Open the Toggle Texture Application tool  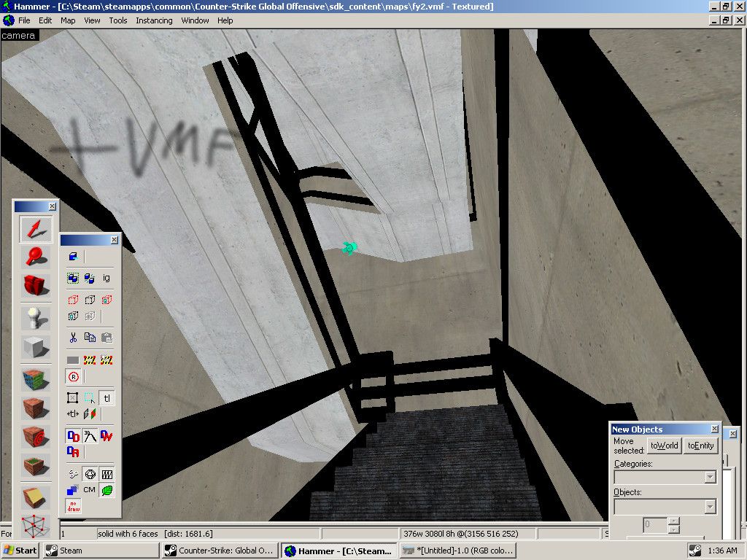click(x=35, y=379)
